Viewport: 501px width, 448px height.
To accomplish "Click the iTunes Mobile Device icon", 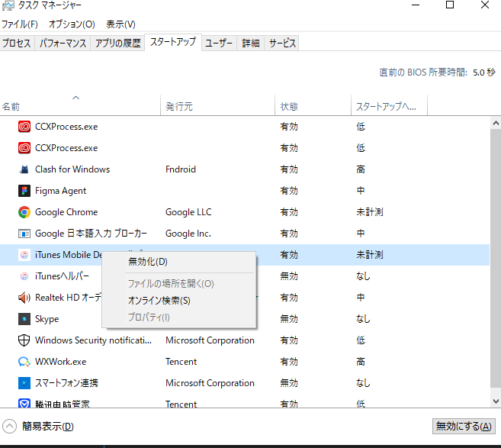I will coord(24,255).
